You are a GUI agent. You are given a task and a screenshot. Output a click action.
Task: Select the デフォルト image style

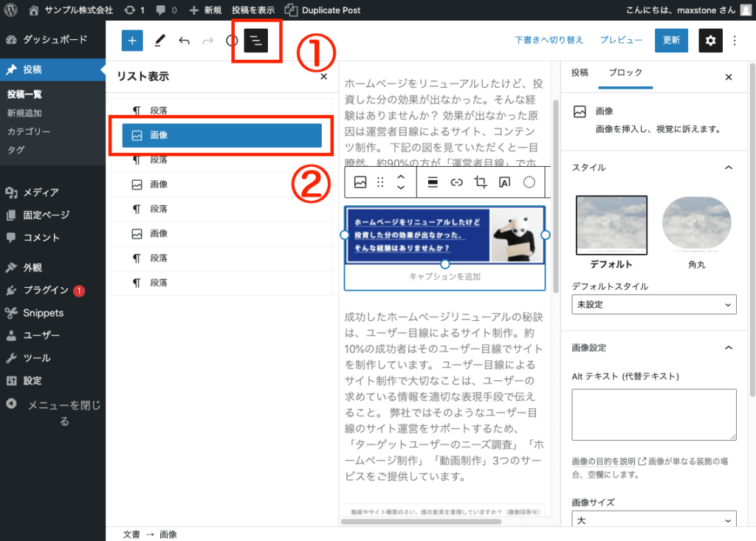(x=612, y=224)
